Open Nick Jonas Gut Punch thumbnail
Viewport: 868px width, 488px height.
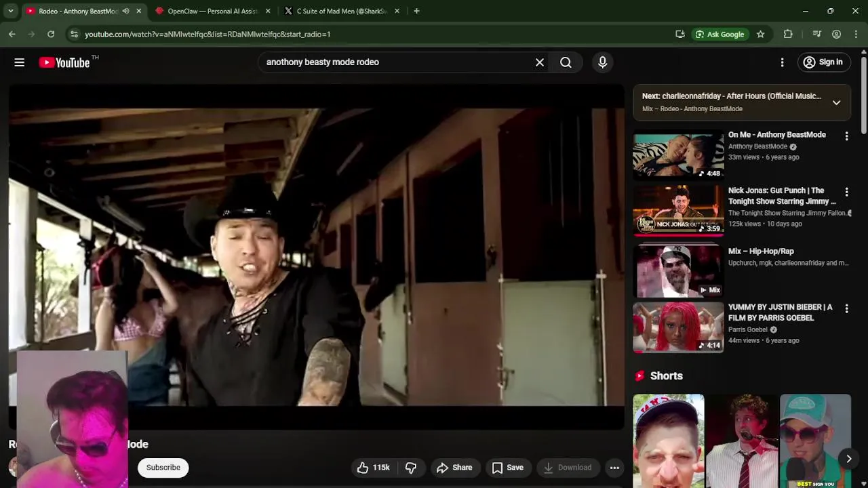pyautogui.click(x=678, y=211)
